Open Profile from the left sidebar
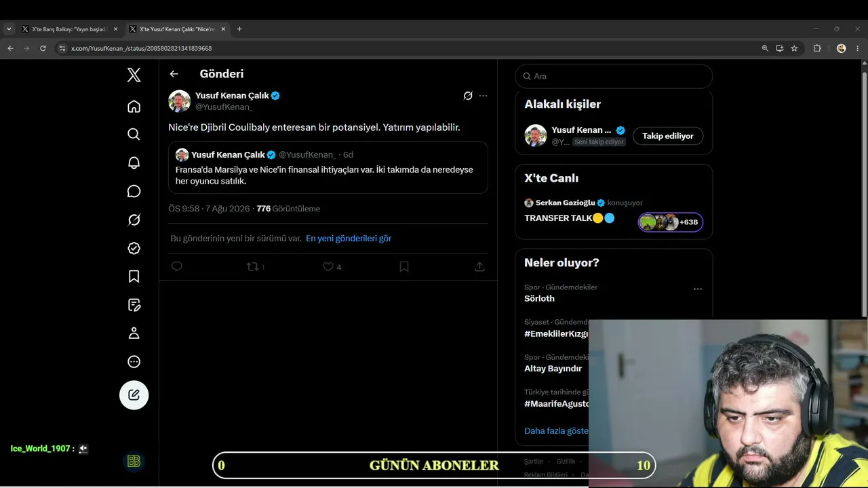868x488 pixels. [134, 333]
